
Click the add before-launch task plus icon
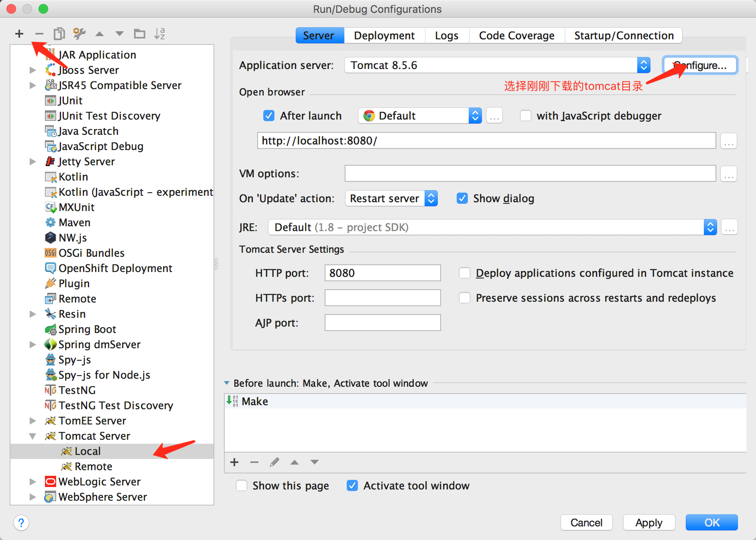pos(235,462)
